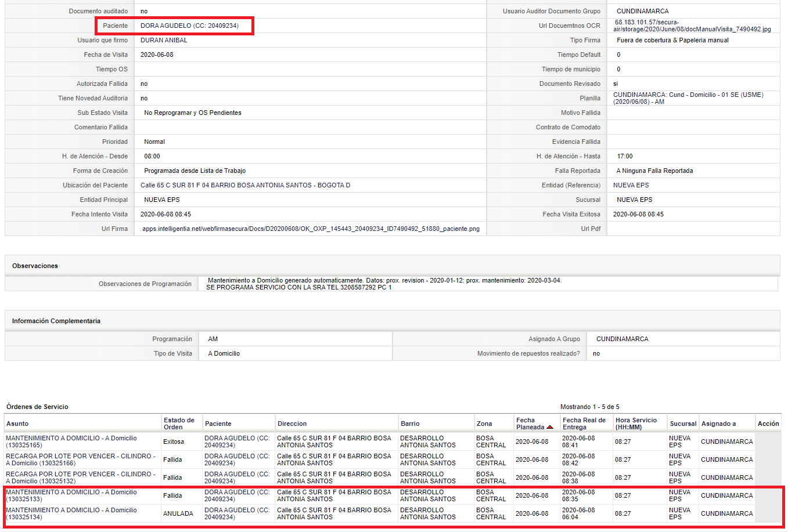Click the Zona column header
788x532 pixels.
pyautogui.click(x=484, y=424)
